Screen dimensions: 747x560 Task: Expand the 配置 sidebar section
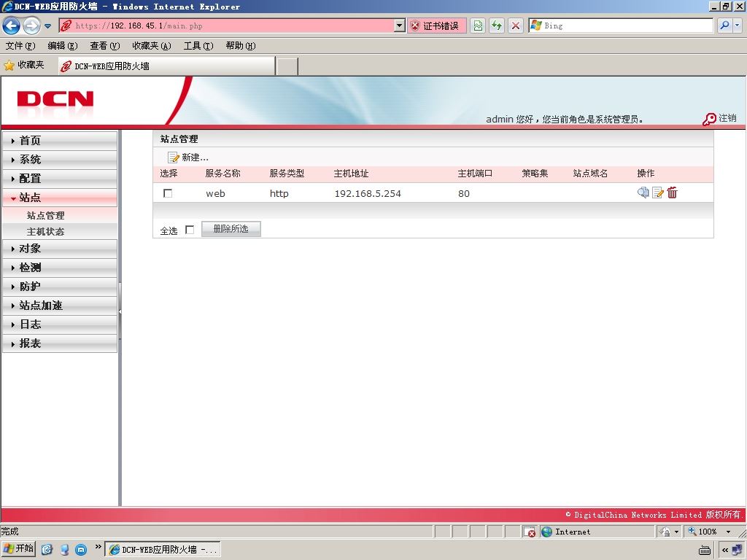pyautogui.click(x=60, y=179)
